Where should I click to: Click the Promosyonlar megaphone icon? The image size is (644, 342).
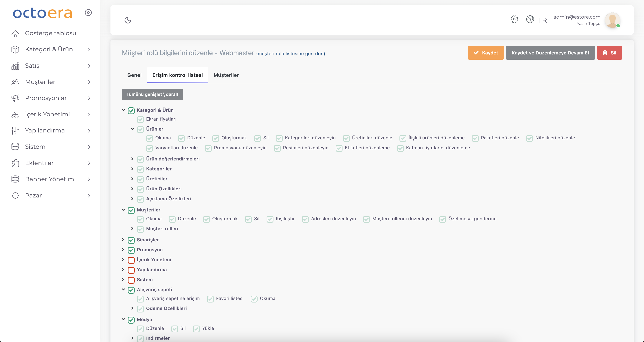15,98
